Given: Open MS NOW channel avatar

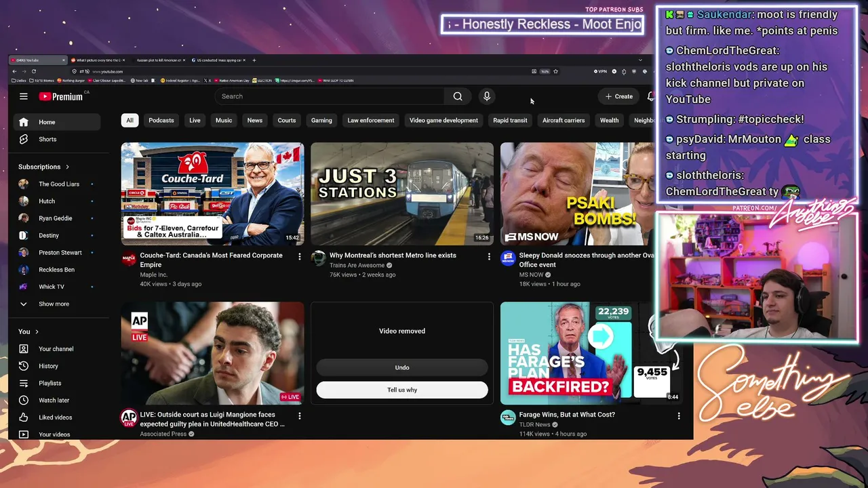Looking at the screenshot, I should (x=508, y=258).
